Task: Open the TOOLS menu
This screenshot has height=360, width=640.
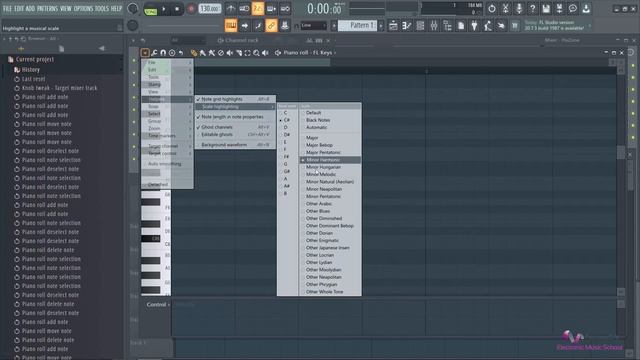Action: (102, 9)
